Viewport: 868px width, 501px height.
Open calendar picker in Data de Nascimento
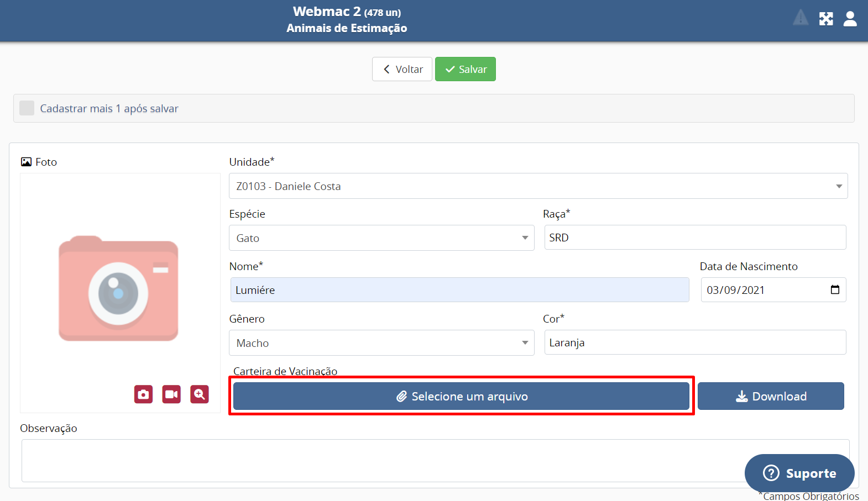835,290
